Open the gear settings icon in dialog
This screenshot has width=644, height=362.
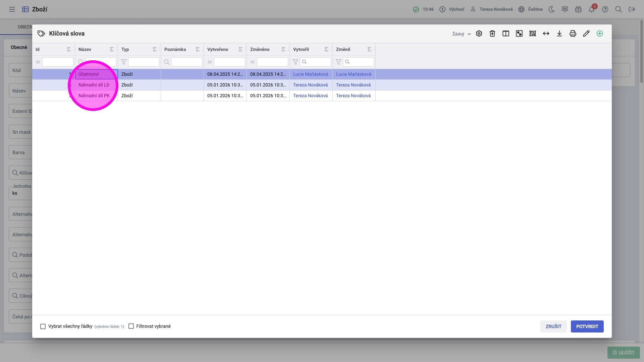tap(479, 34)
